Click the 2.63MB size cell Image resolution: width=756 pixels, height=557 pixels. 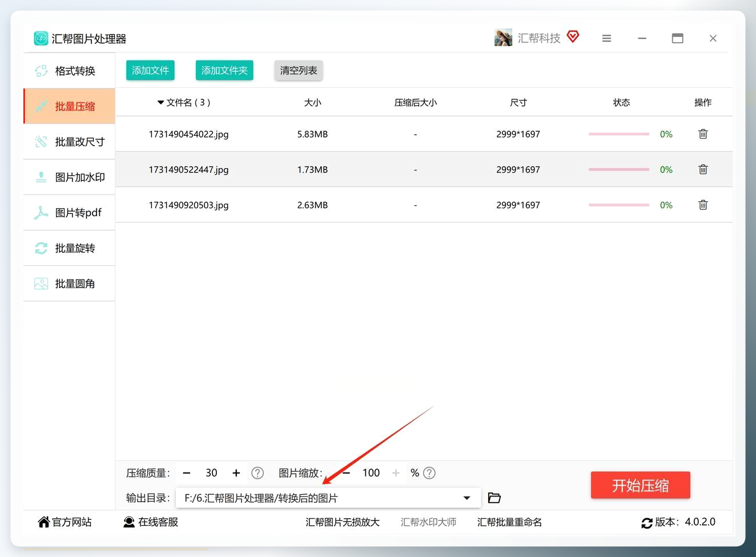point(312,205)
